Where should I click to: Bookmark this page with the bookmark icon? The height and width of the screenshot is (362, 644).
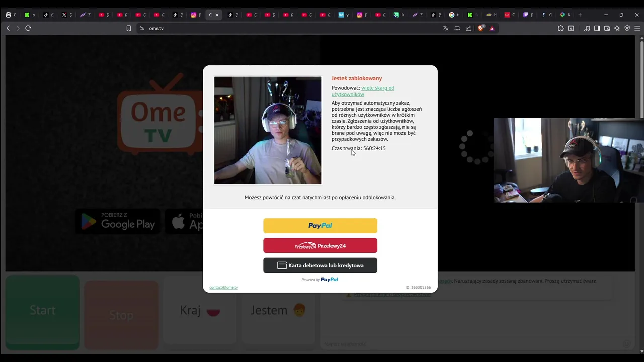(x=129, y=28)
